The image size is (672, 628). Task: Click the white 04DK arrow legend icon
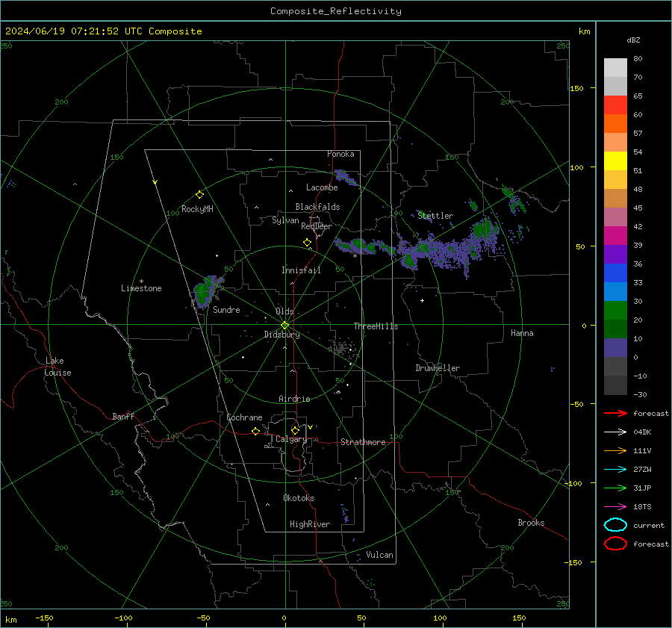615,432
